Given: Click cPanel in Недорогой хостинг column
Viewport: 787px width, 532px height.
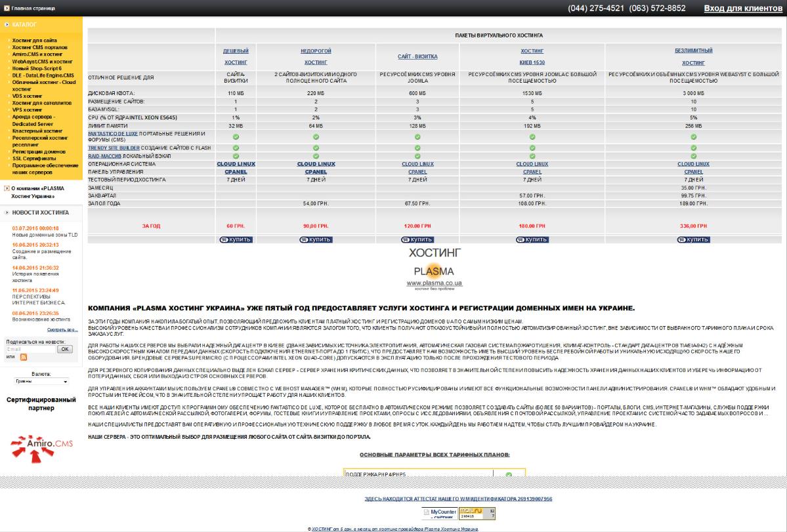Looking at the screenshot, I should 316,172.
